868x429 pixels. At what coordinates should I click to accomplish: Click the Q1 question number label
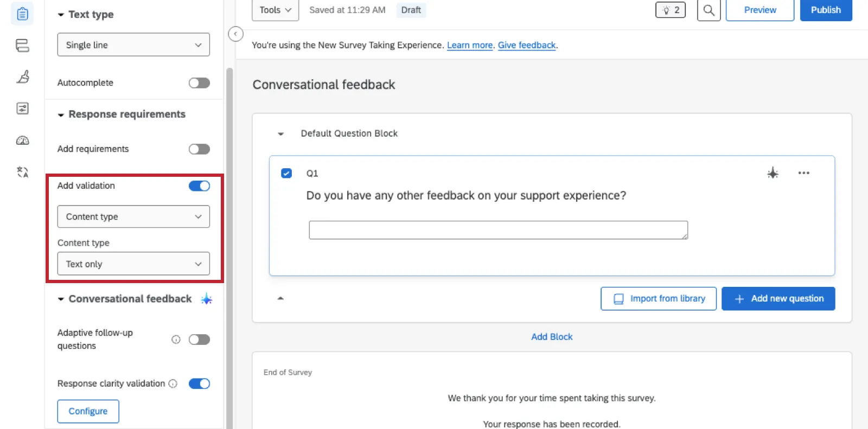coord(312,174)
